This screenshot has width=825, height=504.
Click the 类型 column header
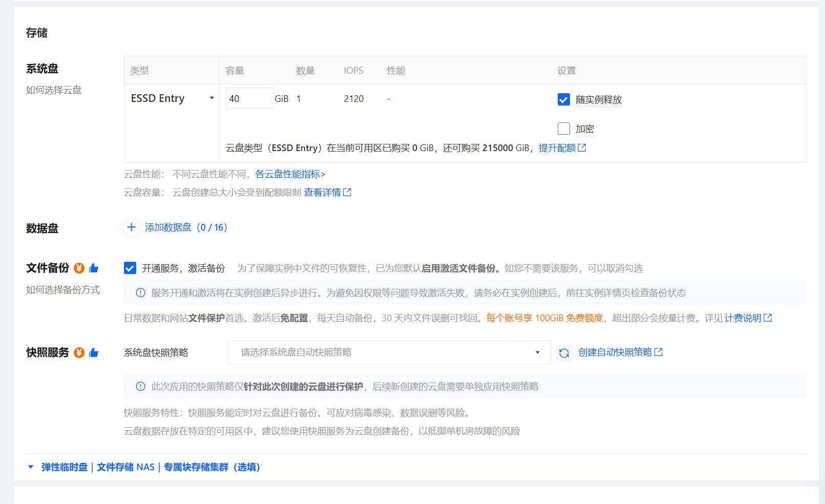139,71
